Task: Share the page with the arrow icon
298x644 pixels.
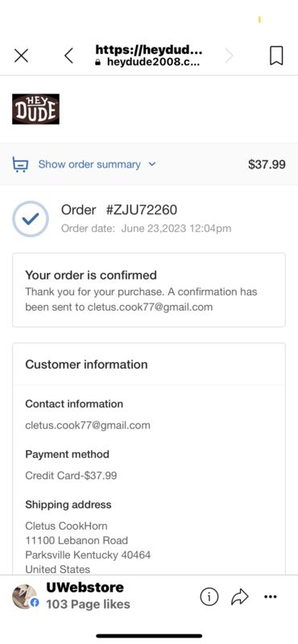Action: tap(240, 597)
